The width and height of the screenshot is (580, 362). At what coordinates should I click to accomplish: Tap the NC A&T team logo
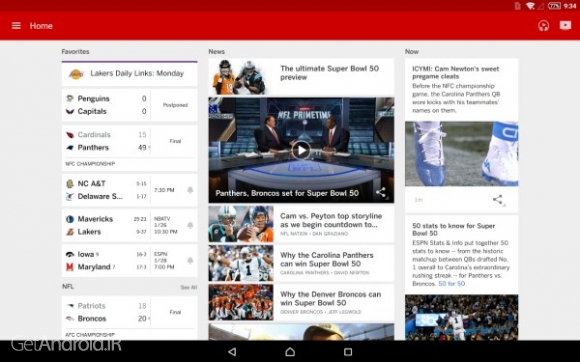tap(70, 183)
